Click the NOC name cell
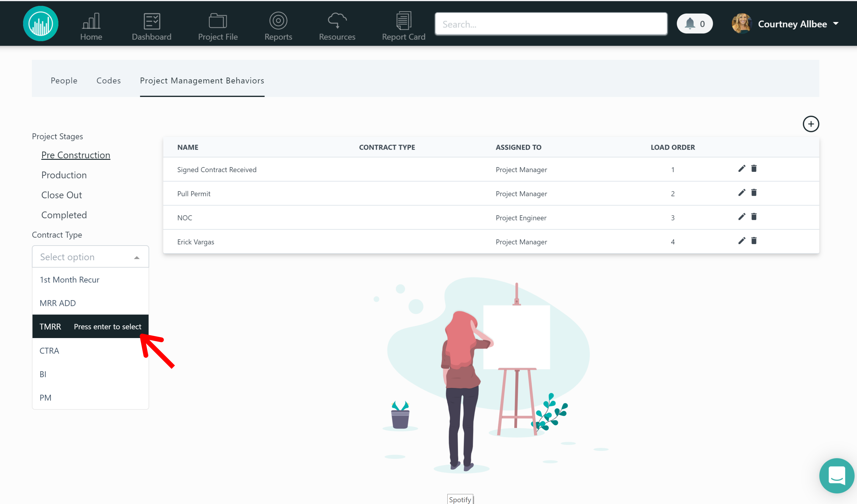Viewport: 857px width, 504px height. click(185, 218)
